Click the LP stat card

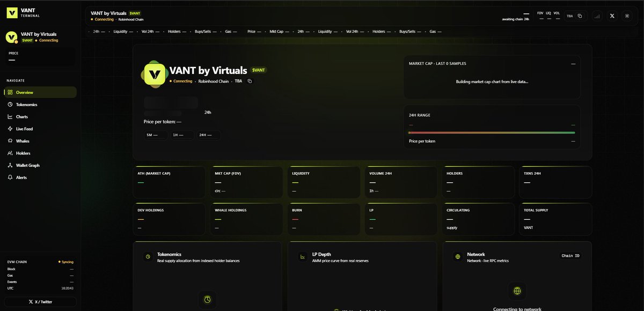[401, 219]
